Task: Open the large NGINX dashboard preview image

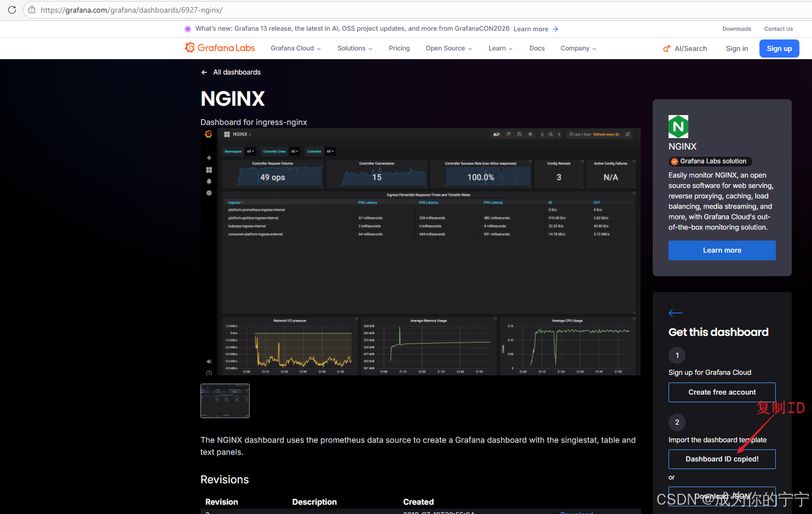Action: pyautogui.click(x=421, y=252)
